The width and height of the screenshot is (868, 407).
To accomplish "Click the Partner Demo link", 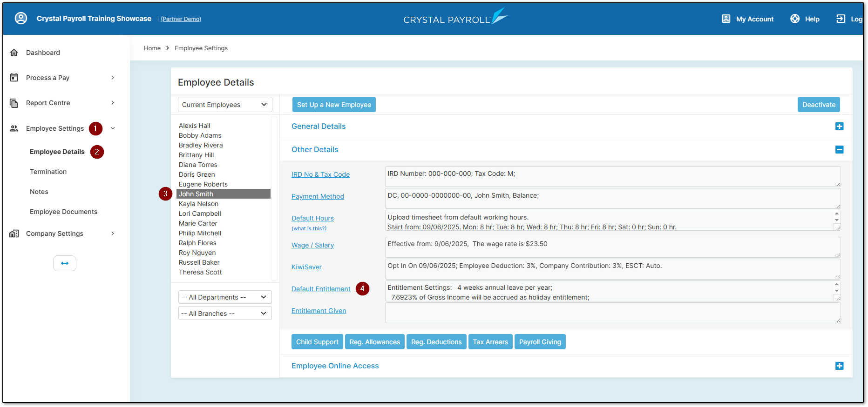I will 181,19.
